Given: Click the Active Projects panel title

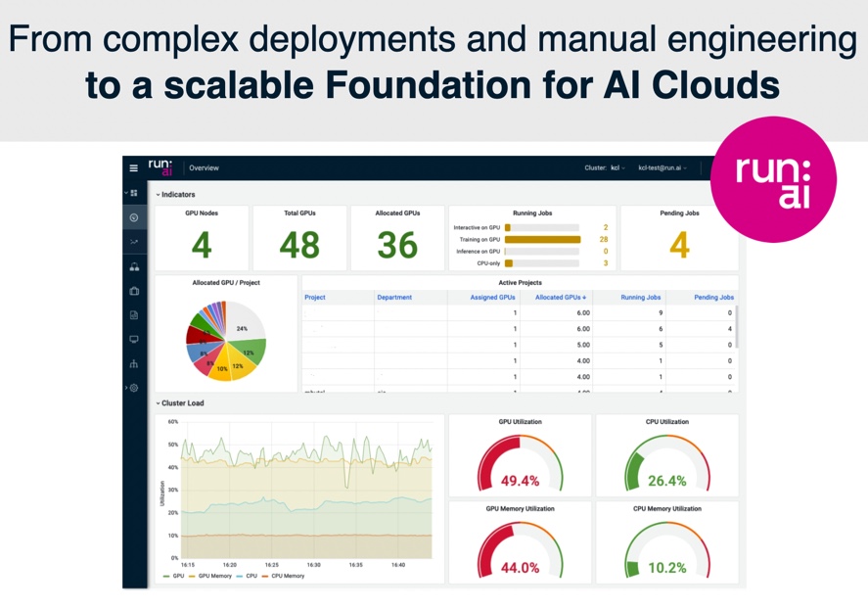Looking at the screenshot, I should click(520, 282).
